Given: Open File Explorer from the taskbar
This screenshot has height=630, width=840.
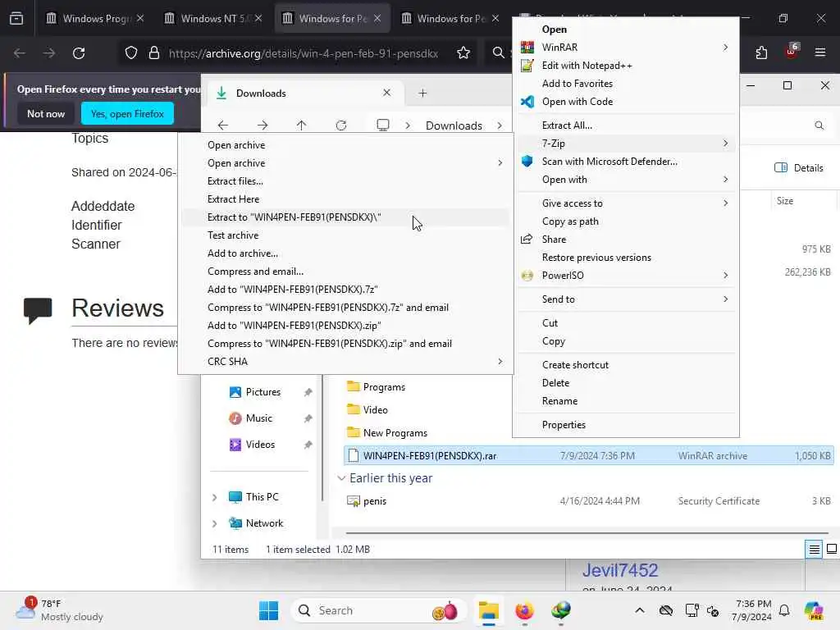Looking at the screenshot, I should [489, 610].
